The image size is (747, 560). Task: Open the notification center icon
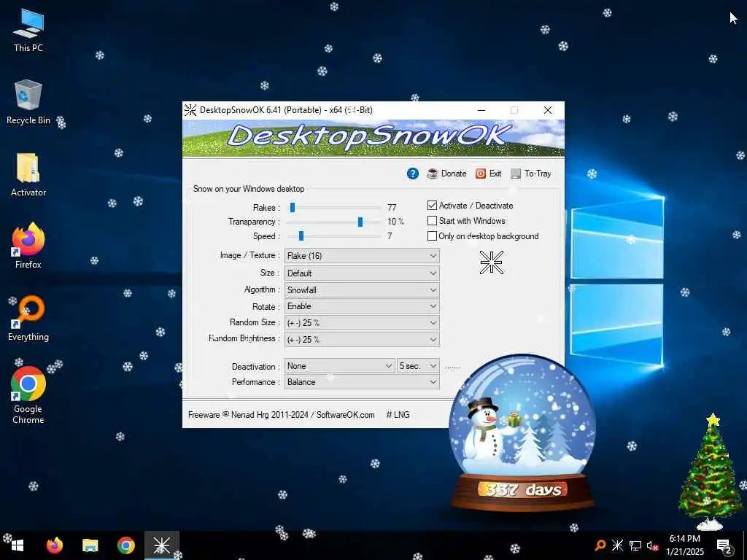724,545
